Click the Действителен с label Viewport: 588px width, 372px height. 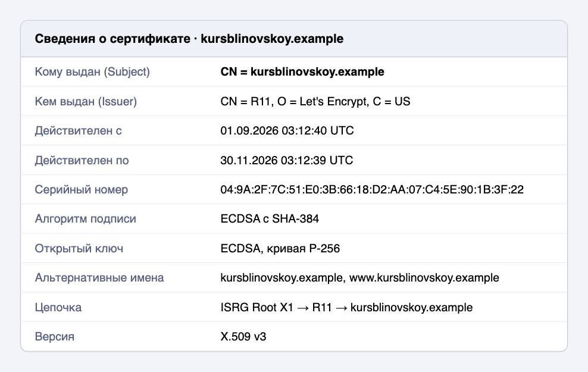tap(79, 130)
